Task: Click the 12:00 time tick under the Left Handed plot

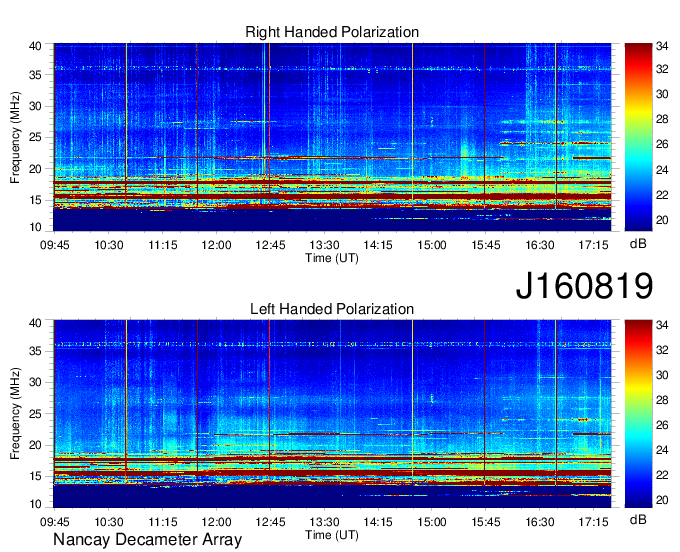Action: [x=216, y=522]
